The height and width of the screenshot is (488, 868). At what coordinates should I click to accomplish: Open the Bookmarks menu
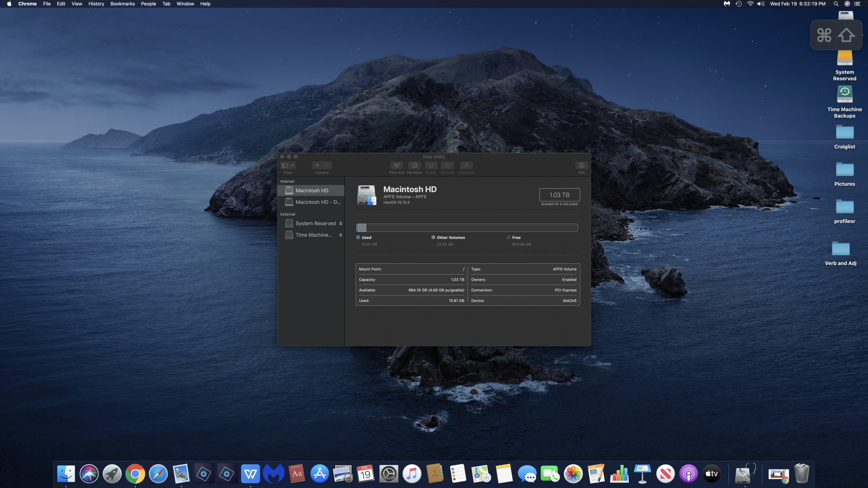122,4
